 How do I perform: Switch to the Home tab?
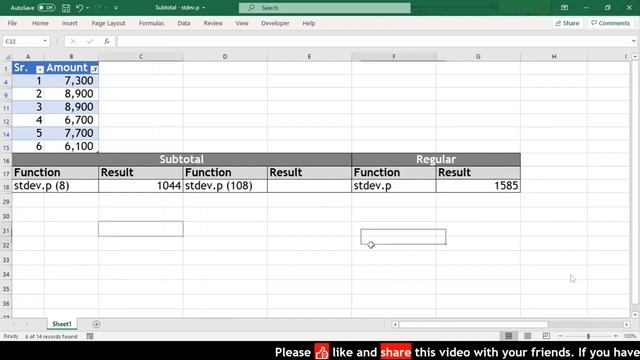(40, 23)
